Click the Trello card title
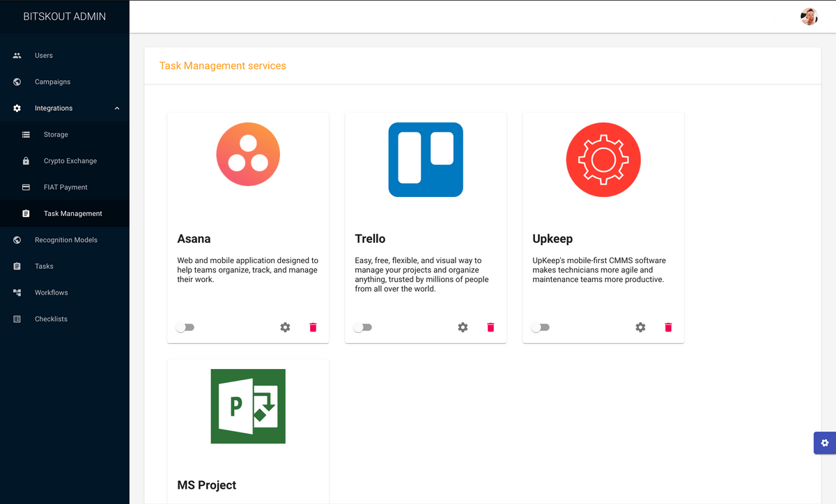Image resolution: width=836 pixels, height=504 pixels. pos(370,239)
